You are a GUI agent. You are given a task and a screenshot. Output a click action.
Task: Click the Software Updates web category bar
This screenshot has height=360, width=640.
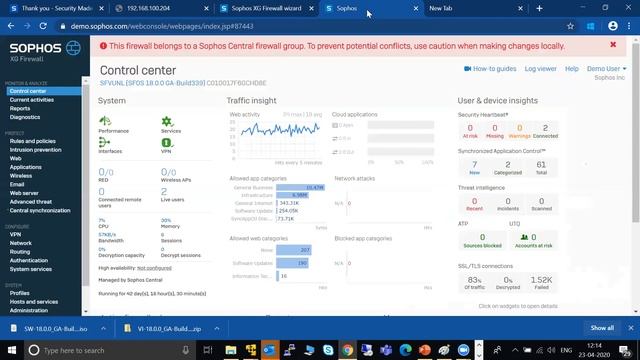(292, 263)
